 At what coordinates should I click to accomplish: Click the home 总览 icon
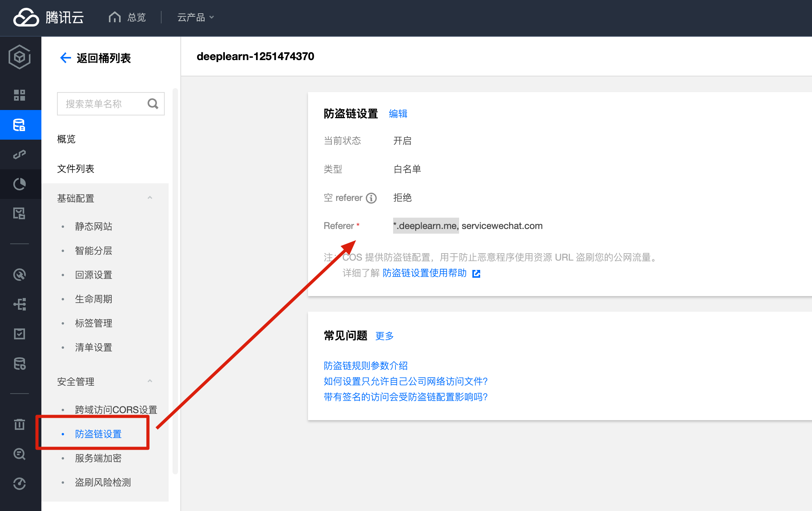pos(115,17)
